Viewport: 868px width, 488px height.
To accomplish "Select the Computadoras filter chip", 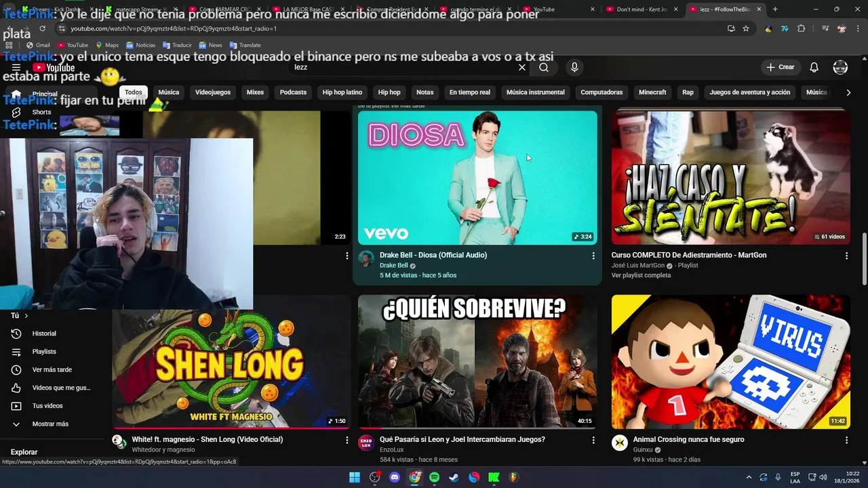I will tap(601, 92).
